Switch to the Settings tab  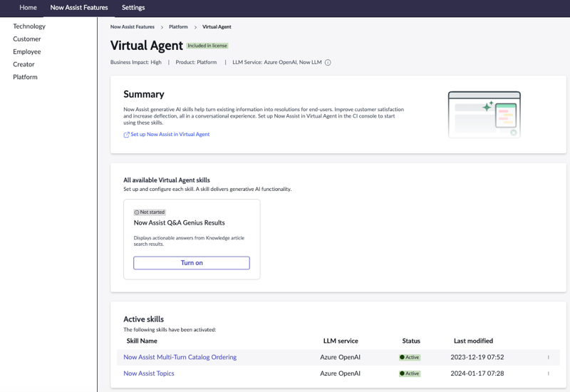click(133, 8)
